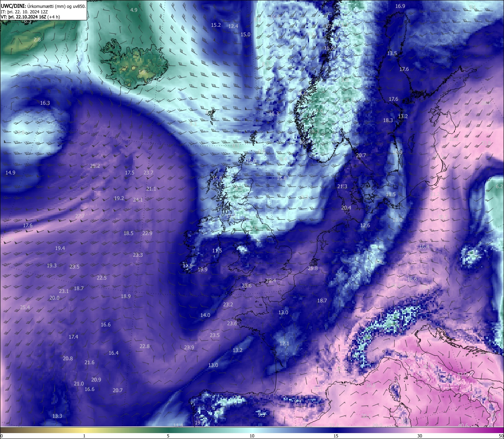Click the 18.6 value over central Europe
The image size is (504, 439).
point(412,279)
